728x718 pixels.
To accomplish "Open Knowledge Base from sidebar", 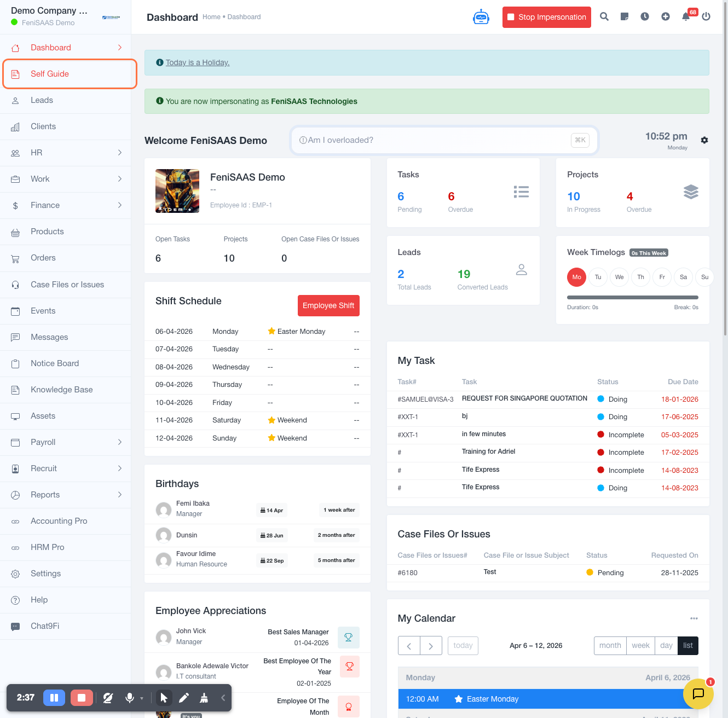I will pyautogui.click(x=61, y=390).
